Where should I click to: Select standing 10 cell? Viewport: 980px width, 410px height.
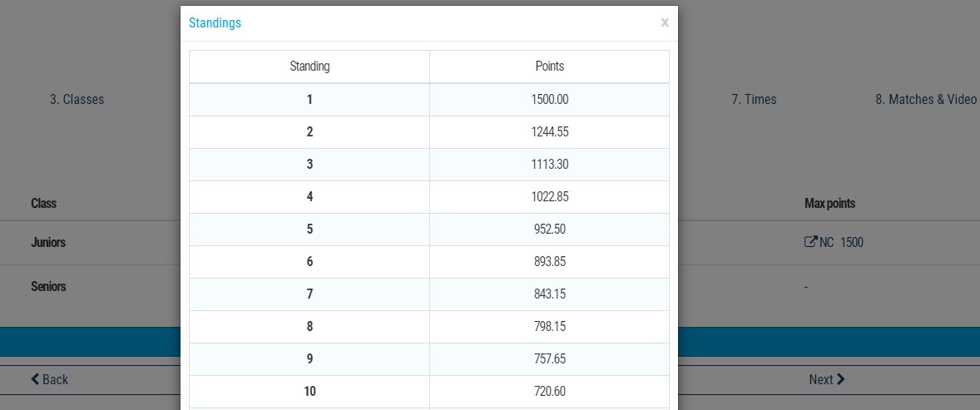point(309,392)
